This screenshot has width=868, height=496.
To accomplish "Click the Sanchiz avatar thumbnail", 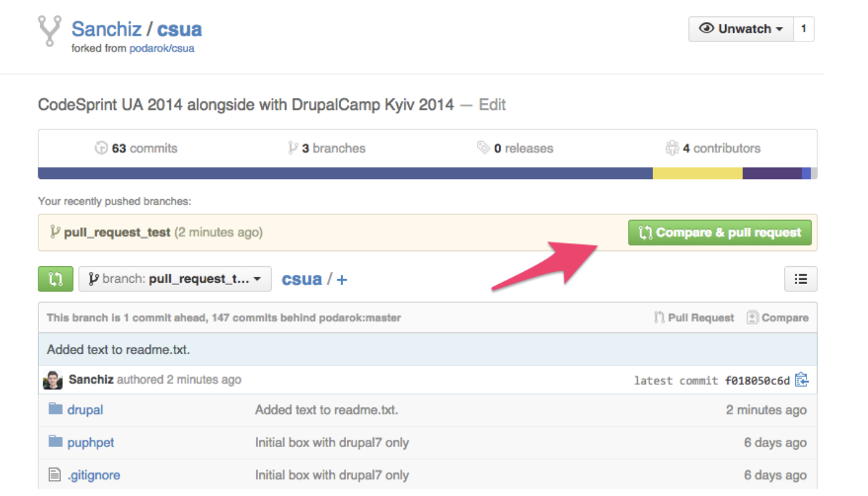I will tap(52, 380).
